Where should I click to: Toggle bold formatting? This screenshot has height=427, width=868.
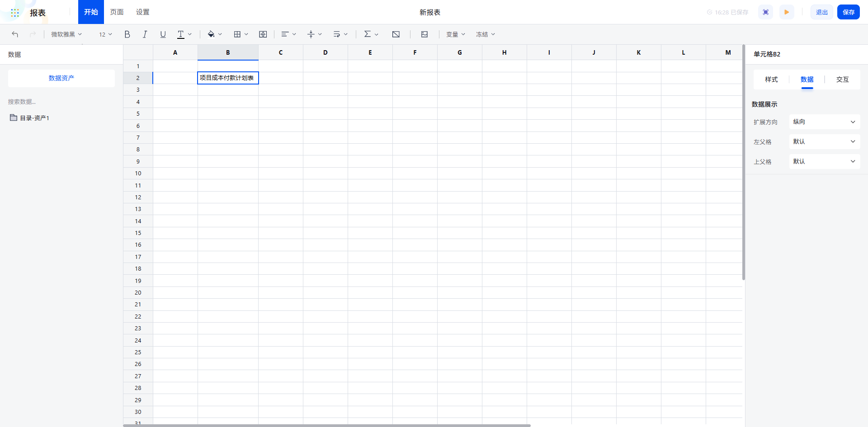pos(127,34)
